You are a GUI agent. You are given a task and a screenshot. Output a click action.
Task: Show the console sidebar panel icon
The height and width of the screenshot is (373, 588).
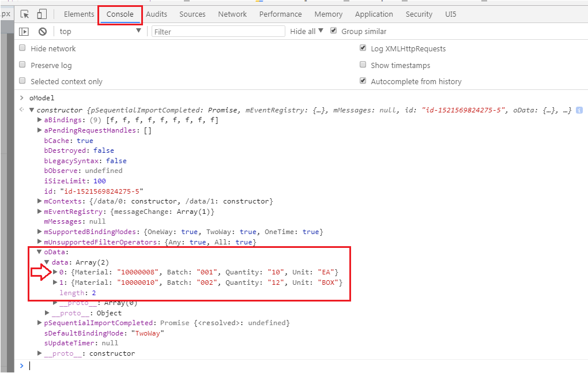click(24, 32)
